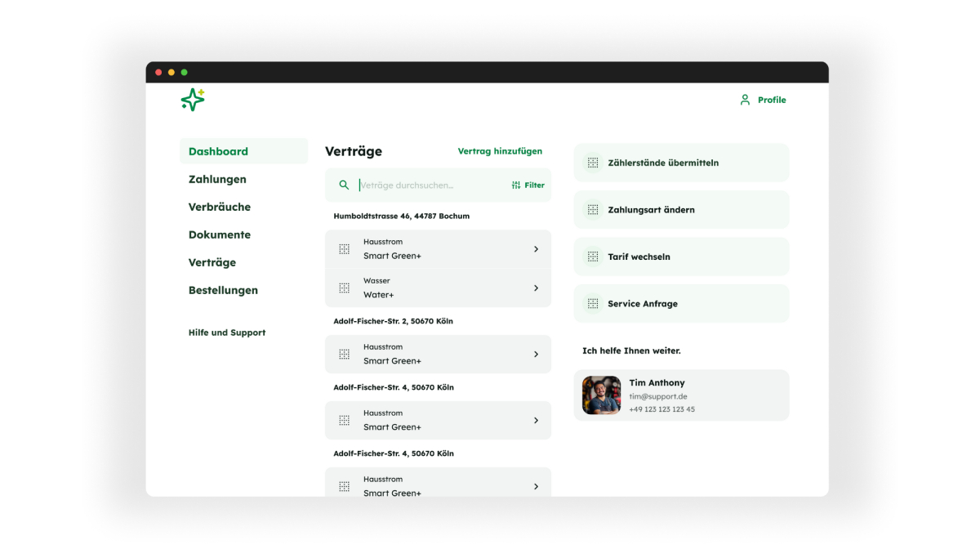The image size is (980, 549).
Task: Click the Zahlungsart ändern icon
Action: [x=593, y=210]
